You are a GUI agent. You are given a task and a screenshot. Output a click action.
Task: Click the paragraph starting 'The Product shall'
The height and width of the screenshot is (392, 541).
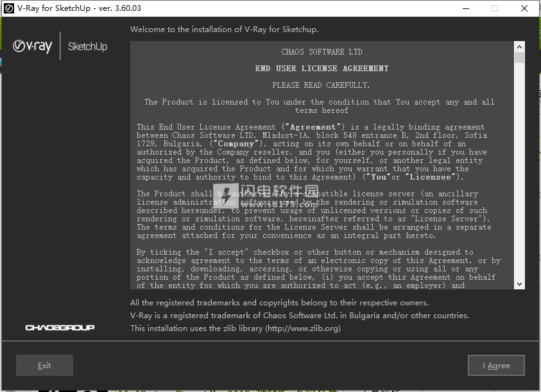[314, 215]
